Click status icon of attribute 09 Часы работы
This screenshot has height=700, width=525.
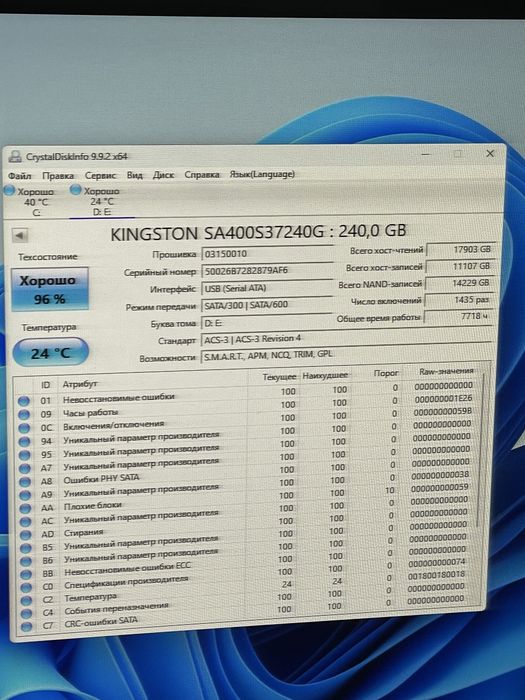click(24, 414)
